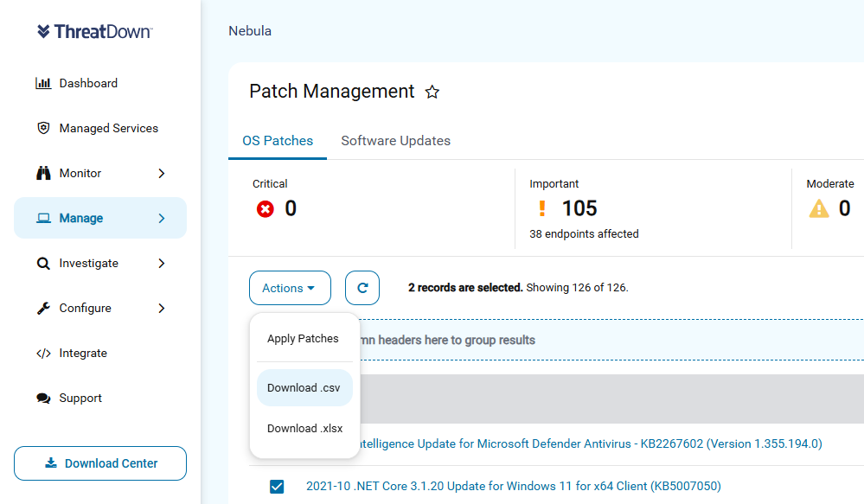The height and width of the screenshot is (504, 864).
Task: Click the Support chat bubbles icon
Action: [x=43, y=398]
